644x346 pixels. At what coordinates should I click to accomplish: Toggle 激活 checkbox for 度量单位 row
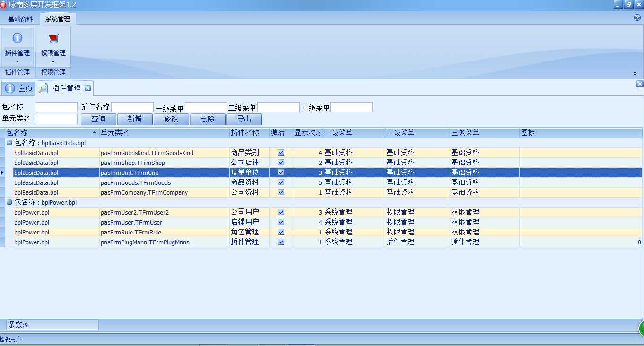tap(281, 173)
